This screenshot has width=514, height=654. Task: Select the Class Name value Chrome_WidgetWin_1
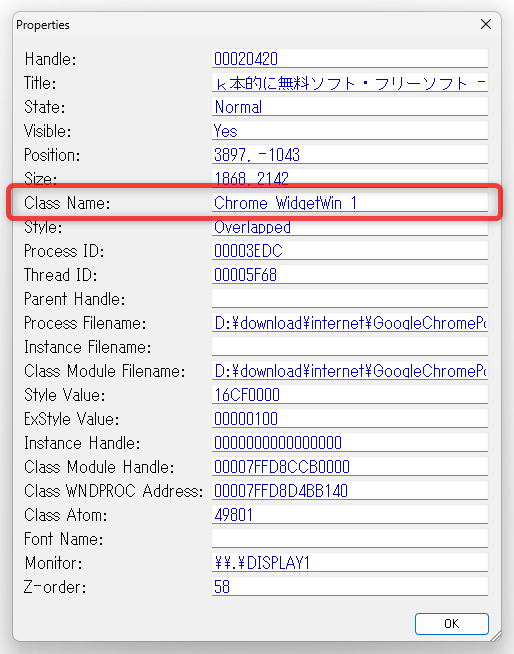350,203
